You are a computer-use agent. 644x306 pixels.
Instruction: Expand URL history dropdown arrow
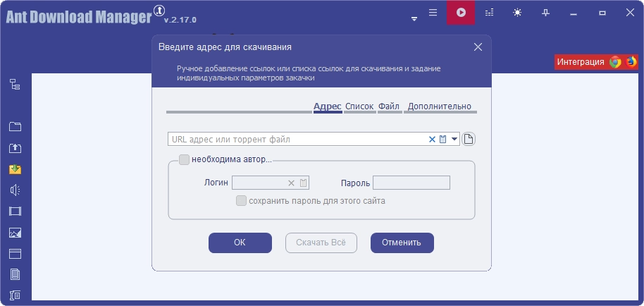tap(454, 139)
